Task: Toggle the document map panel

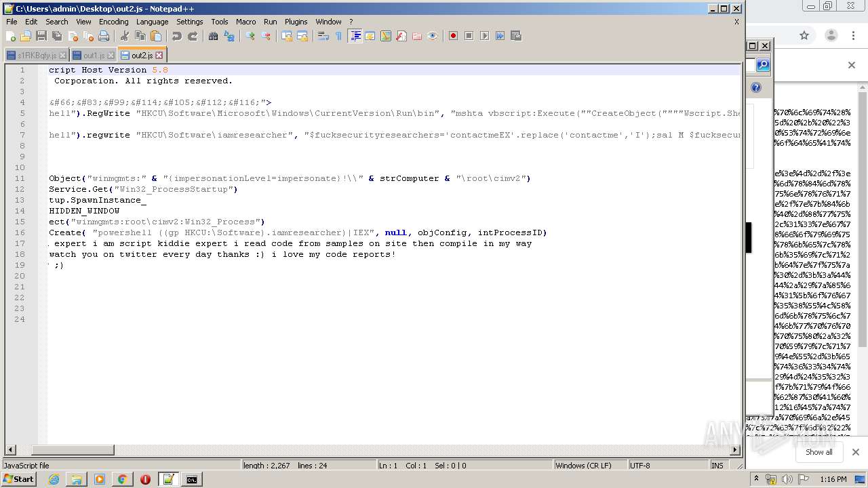Action: (386, 36)
